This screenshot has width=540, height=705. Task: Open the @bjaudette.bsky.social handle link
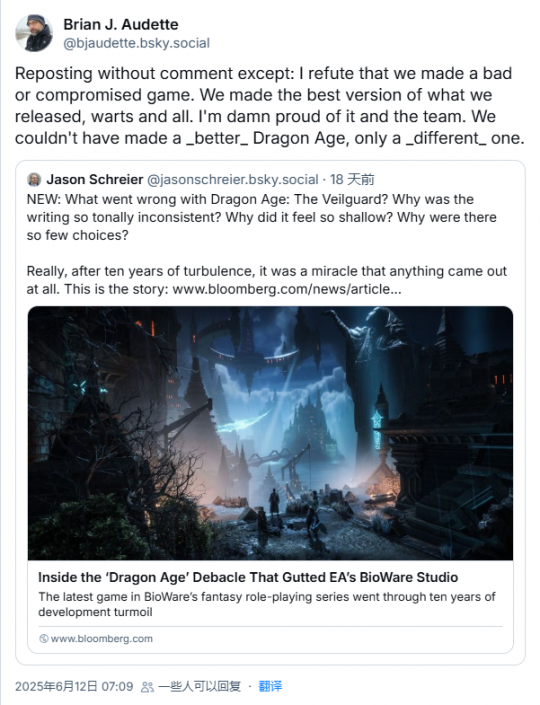tap(136, 43)
